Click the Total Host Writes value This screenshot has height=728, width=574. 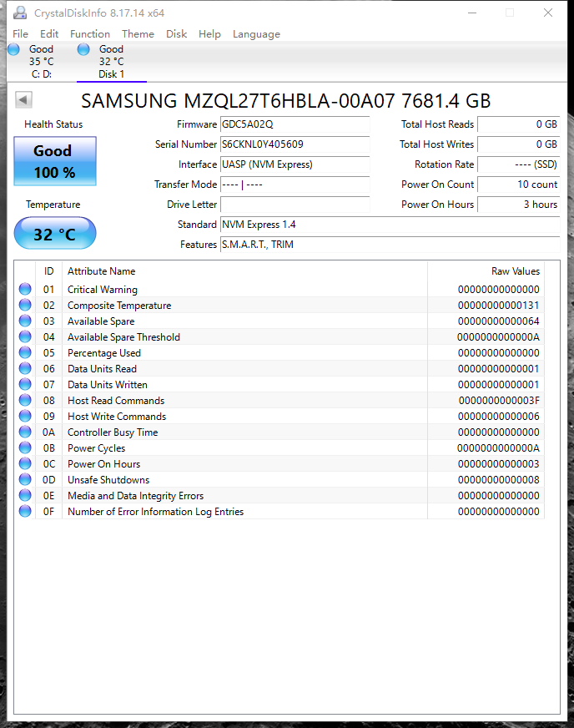(x=518, y=144)
